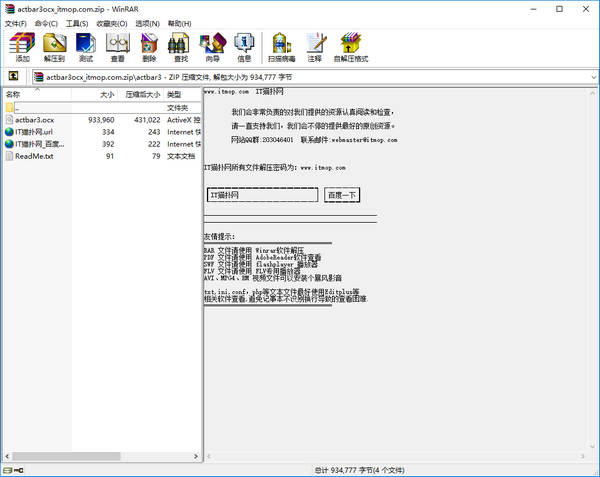Click the status bar total 934,777 字节 text
The width and height of the screenshot is (600, 477).
359,470
